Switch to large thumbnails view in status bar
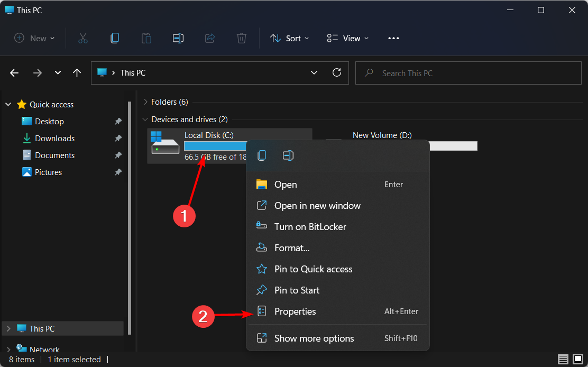The height and width of the screenshot is (367, 588). point(578,360)
